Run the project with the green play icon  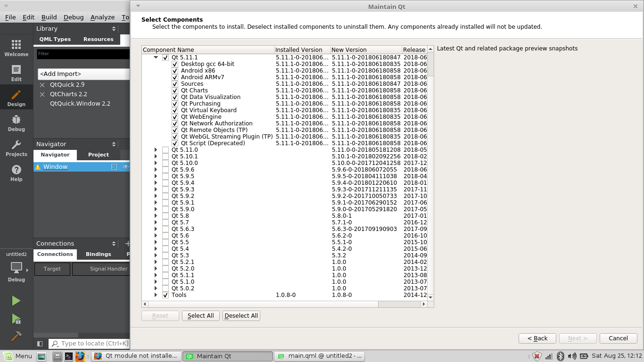[x=16, y=301]
